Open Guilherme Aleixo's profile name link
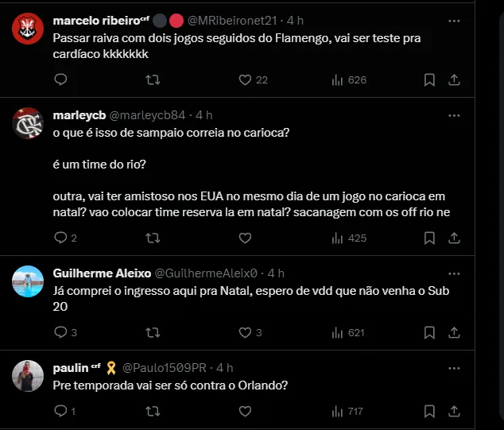This screenshot has width=504, height=430. tap(101, 273)
